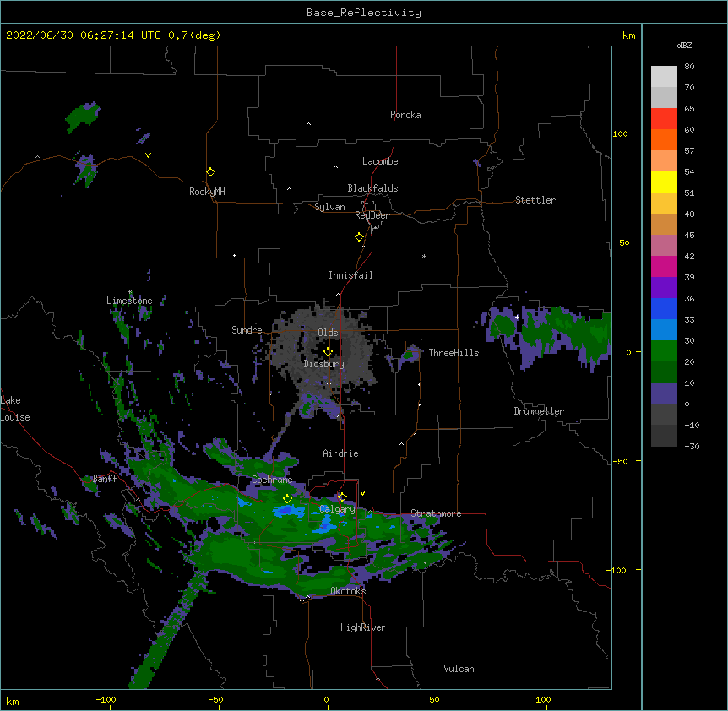Click the RedDeer city label

tap(372, 215)
